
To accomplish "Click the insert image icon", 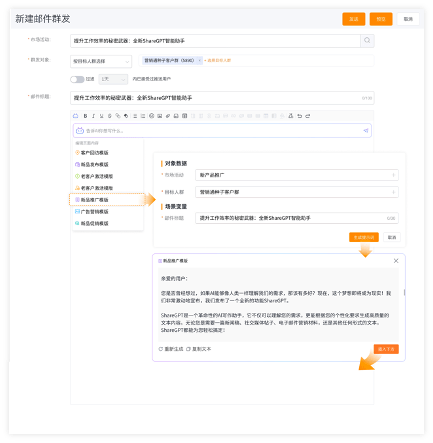I will pyautogui.click(x=160, y=116).
